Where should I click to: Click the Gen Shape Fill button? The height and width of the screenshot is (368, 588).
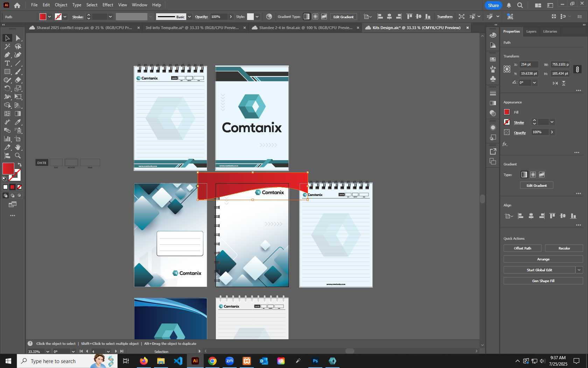543,281
